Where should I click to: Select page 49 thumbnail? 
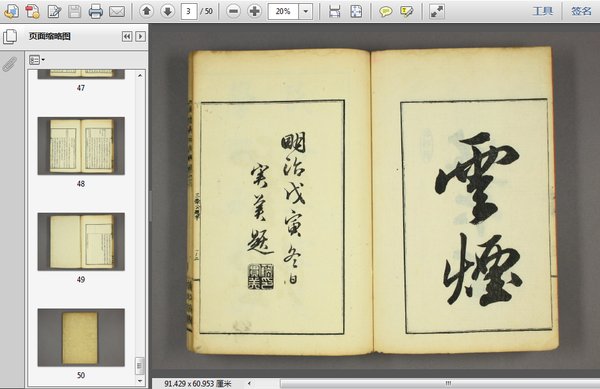click(81, 242)
